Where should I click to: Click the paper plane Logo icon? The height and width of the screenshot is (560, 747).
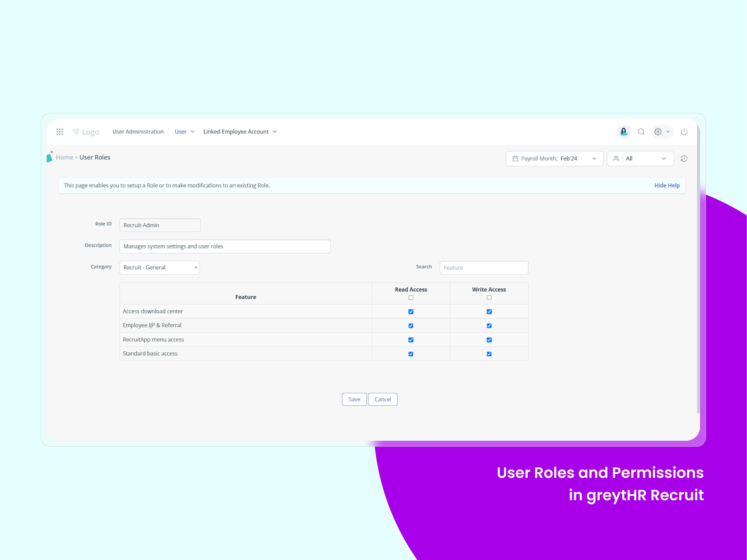point(76,132)
